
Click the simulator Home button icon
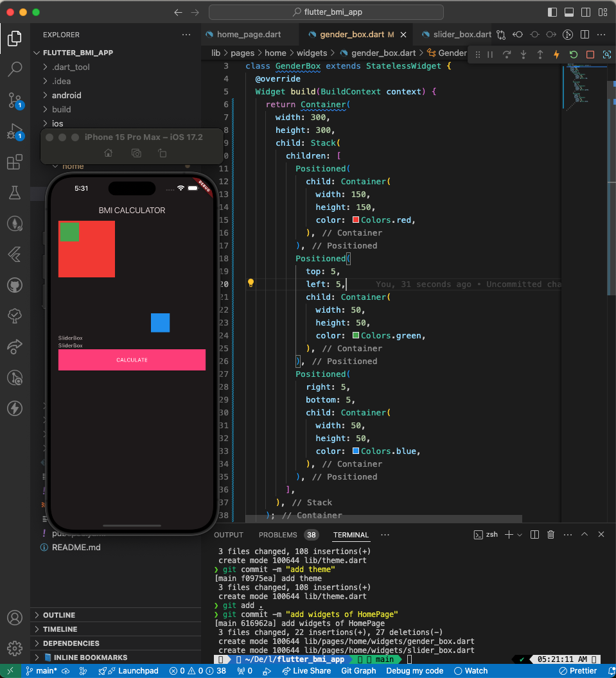[x=108, y=153]
